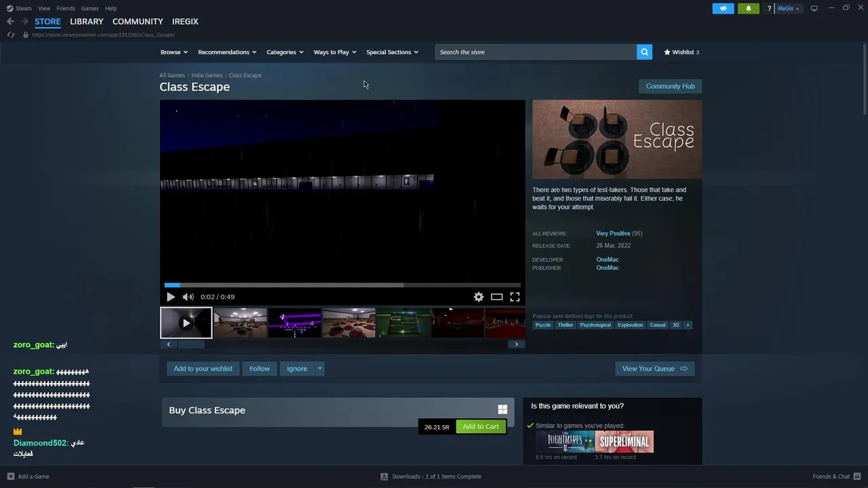Viewport: 868px width, 488px height.
Task: Click the blue search magnifier button
Action: click(644, 52)
